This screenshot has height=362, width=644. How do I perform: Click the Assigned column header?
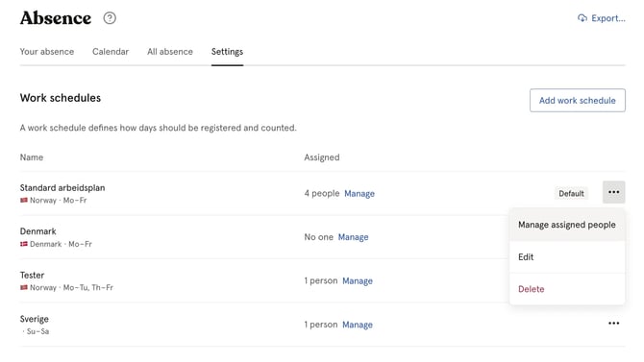[x=322, y=157]
